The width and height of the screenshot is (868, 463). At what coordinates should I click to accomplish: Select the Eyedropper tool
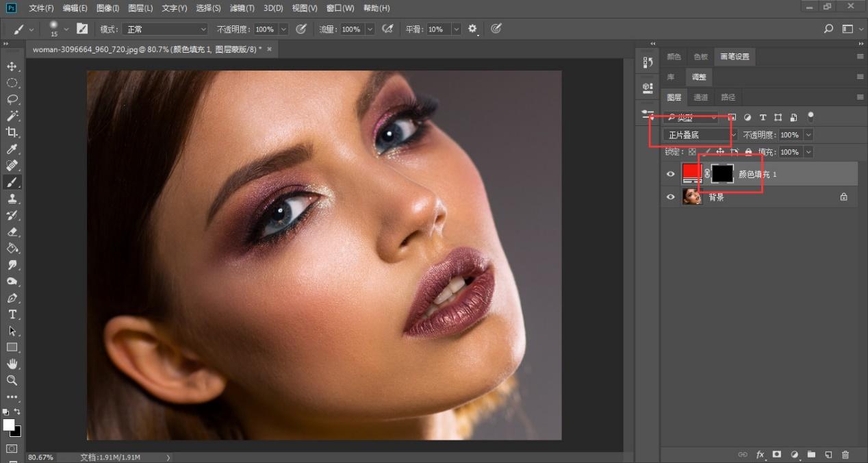tap(12, 149)
